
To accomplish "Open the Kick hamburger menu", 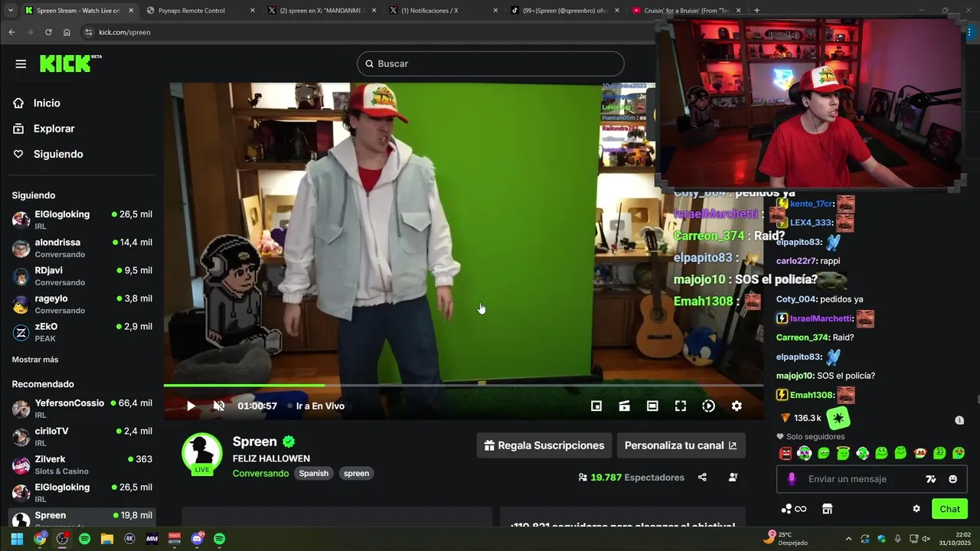I will (21, 64).
